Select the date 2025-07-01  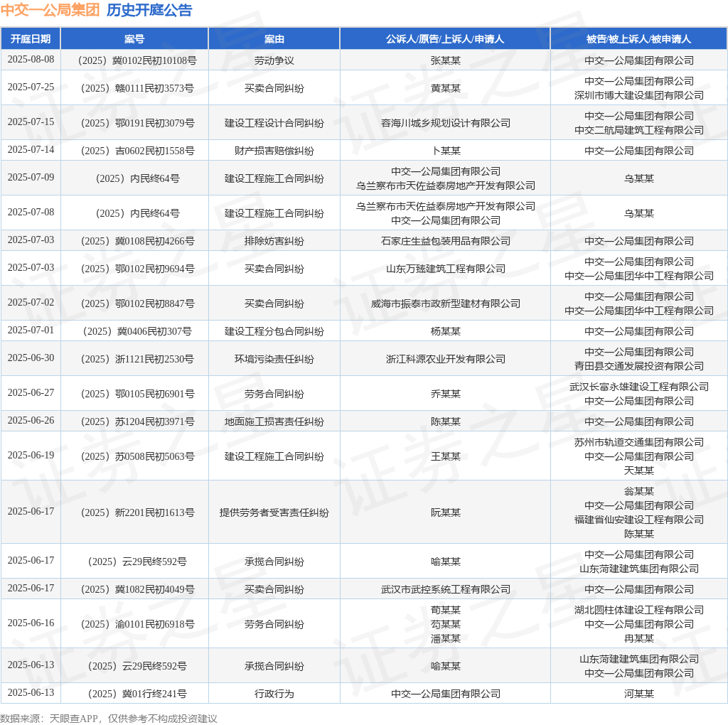31,331
